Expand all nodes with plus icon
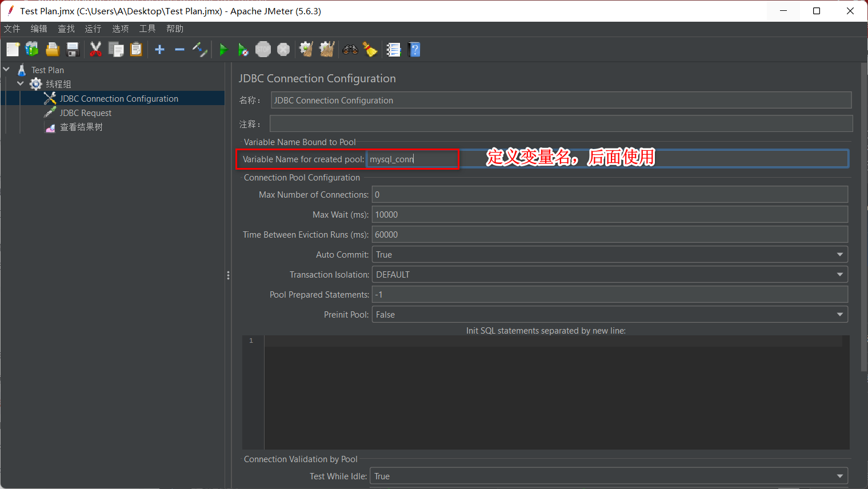The height and width of the screenshot is (489, 868). [159, 50]
